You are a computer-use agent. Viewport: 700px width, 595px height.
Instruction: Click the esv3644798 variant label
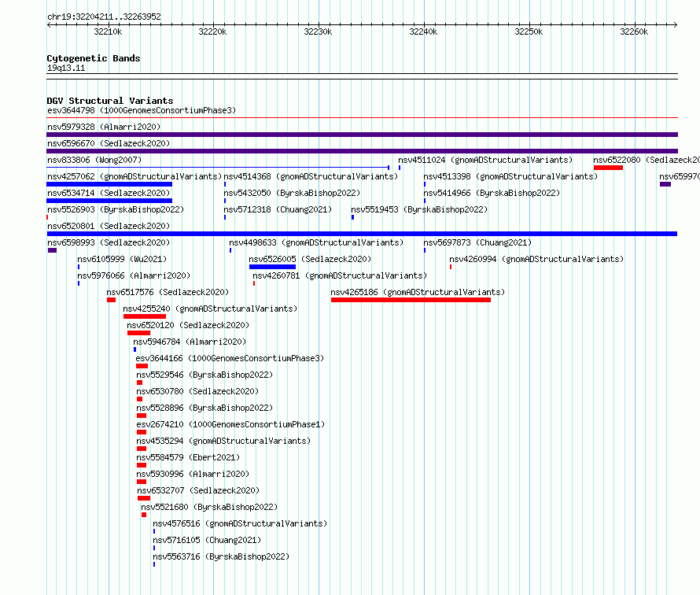[142, 110]
